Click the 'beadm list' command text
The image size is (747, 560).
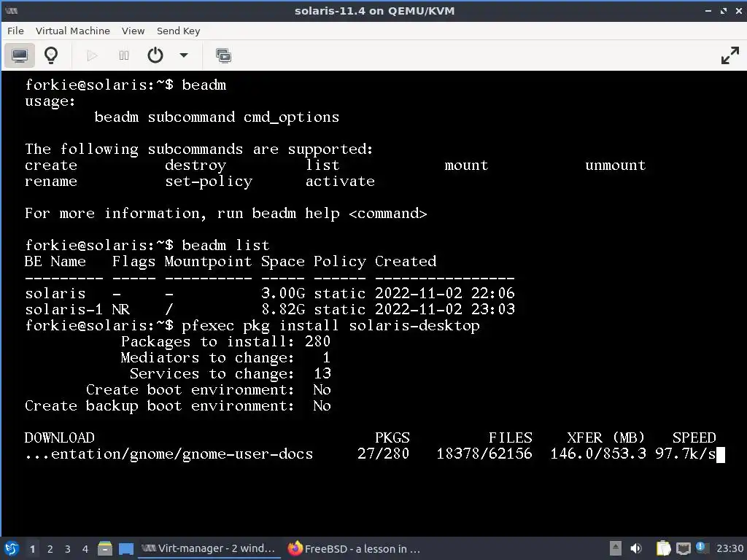coord(225,245)
